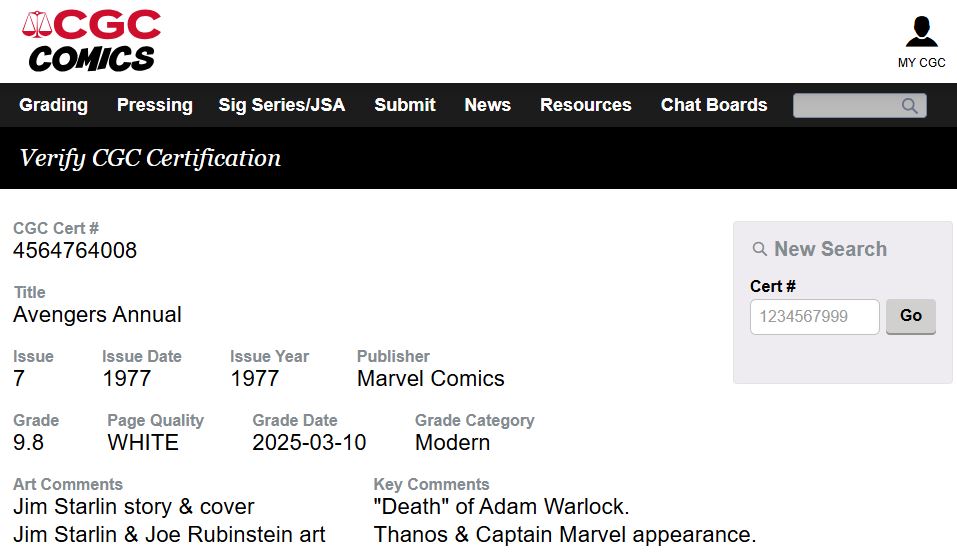This screenshot has height=557, width=957.
Task: Visit the Chat Boards link
Action: [714, 105]
